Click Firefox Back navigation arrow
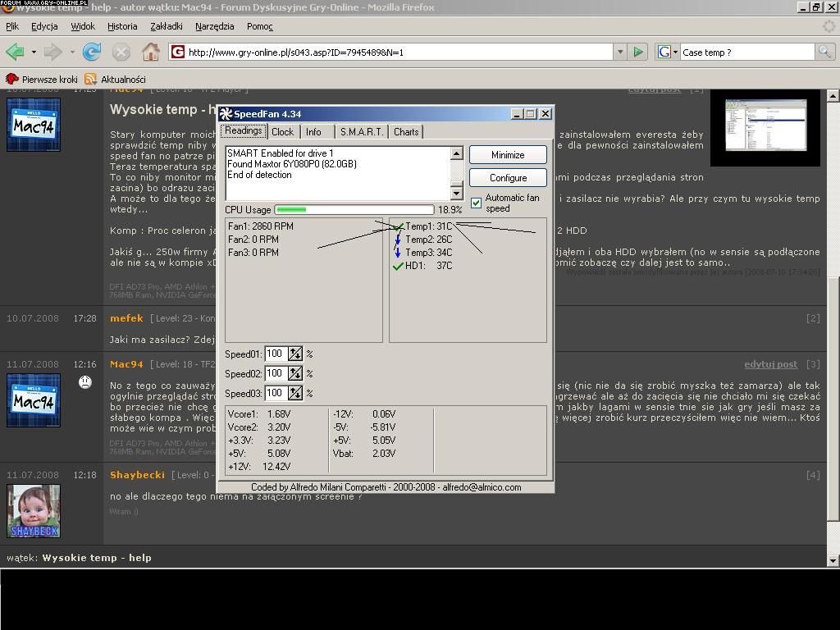Viewport: 840px width, 630px height. click(15, 52)
